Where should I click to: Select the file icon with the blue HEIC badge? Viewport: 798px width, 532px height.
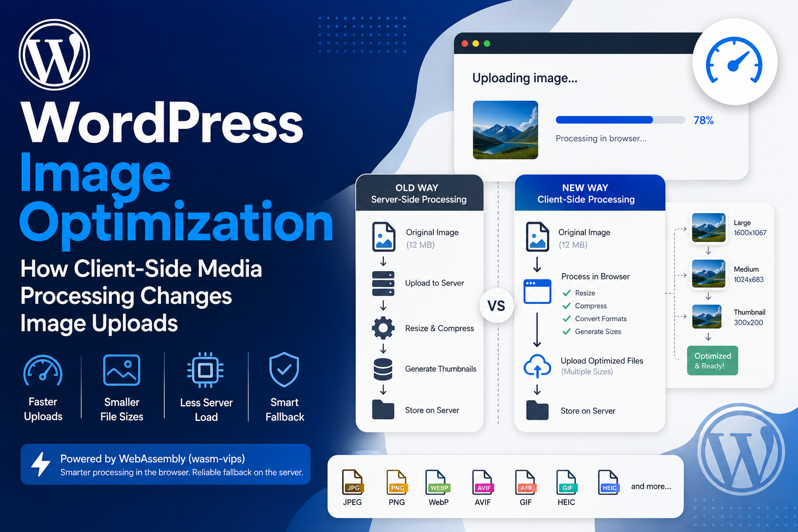[608, 482]
